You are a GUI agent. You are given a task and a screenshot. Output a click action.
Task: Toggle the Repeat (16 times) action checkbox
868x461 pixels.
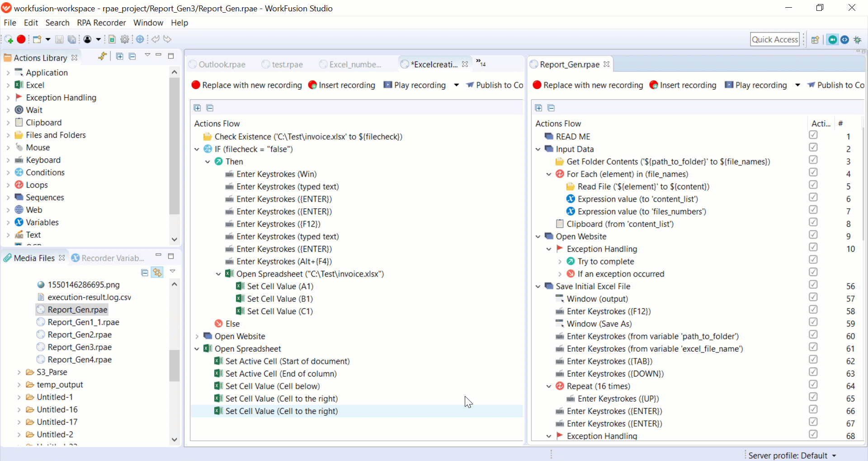click(813, 384)
